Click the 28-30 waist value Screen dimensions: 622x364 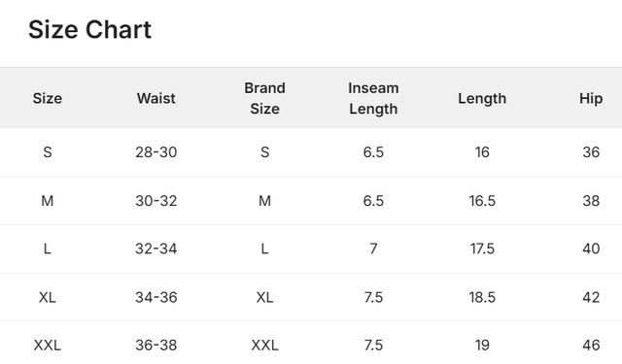pyautogui.click(x=155, y=152)
